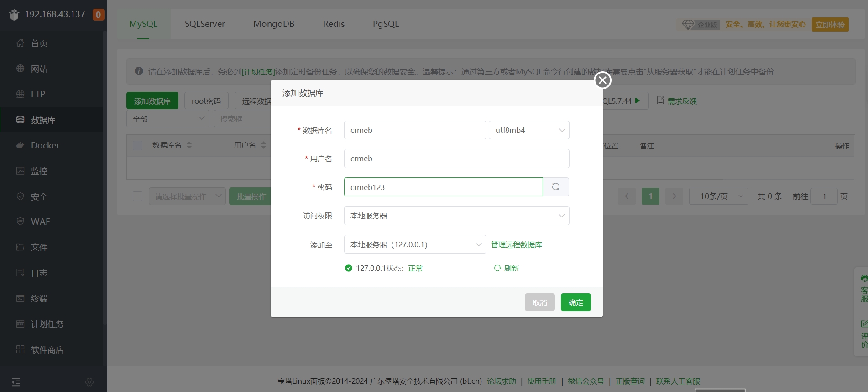
Task: Cancel dialog with the 取消 button
Action: point(540,302)
